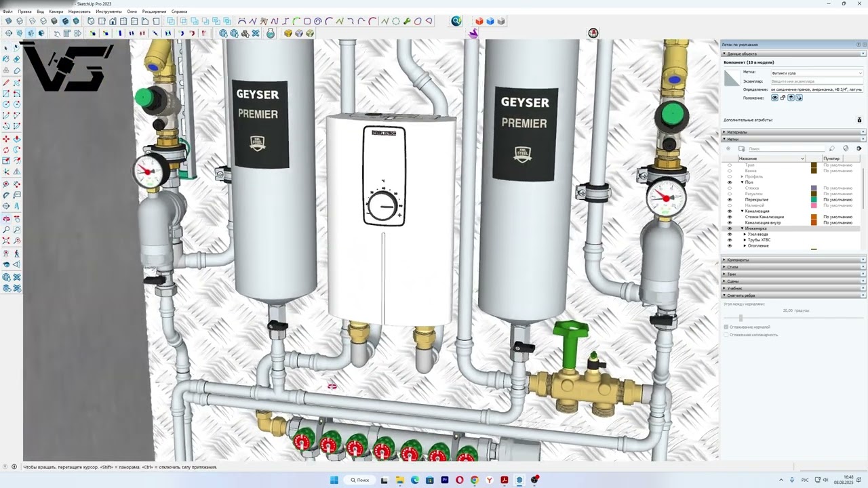Enable Shaded With Textures face style
This screenshot has height=488, width=868.
(65, 20)
